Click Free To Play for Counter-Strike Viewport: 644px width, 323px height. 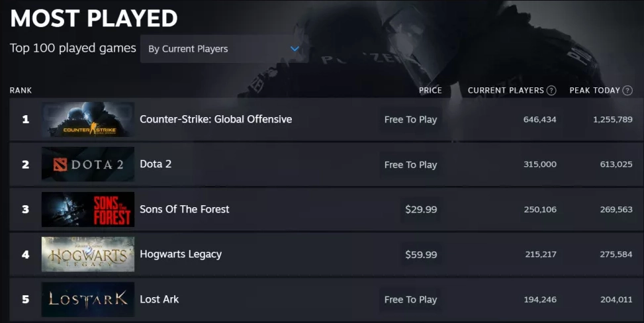click(x=410, y=120)
